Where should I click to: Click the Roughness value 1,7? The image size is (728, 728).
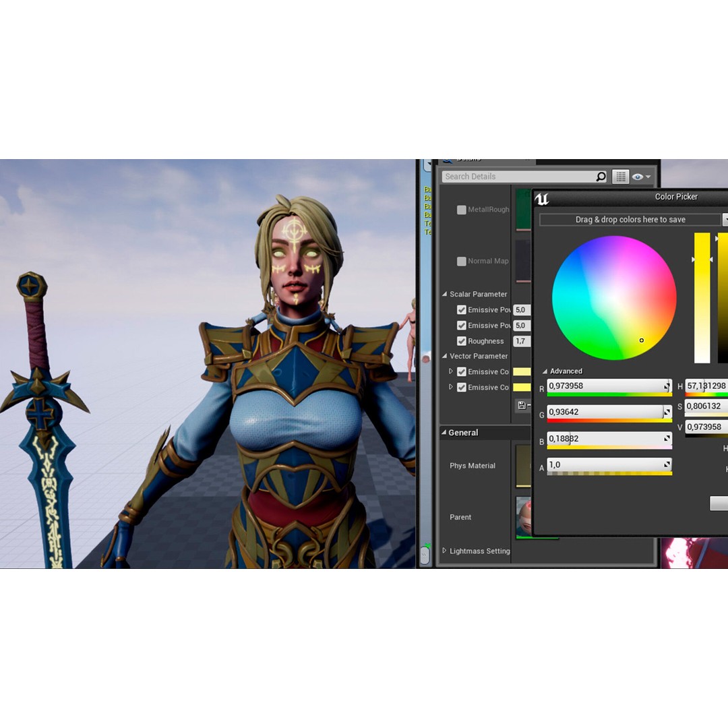[522, 341]
